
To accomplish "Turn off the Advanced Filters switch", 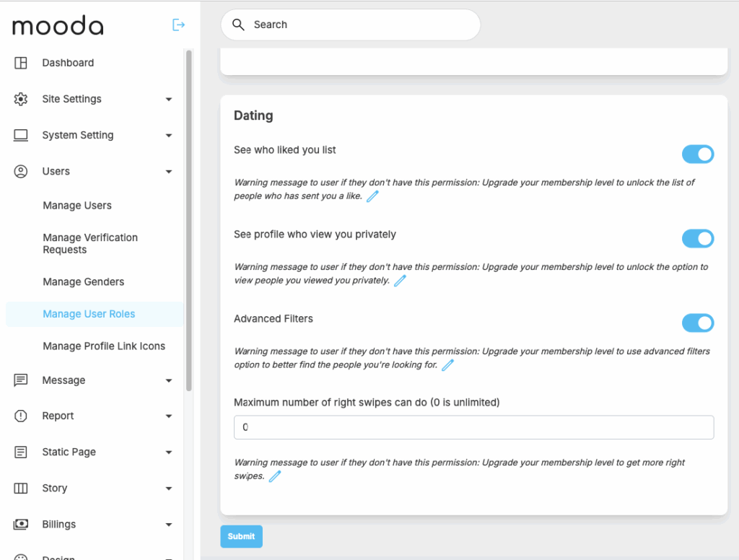I will click(697, 323).
